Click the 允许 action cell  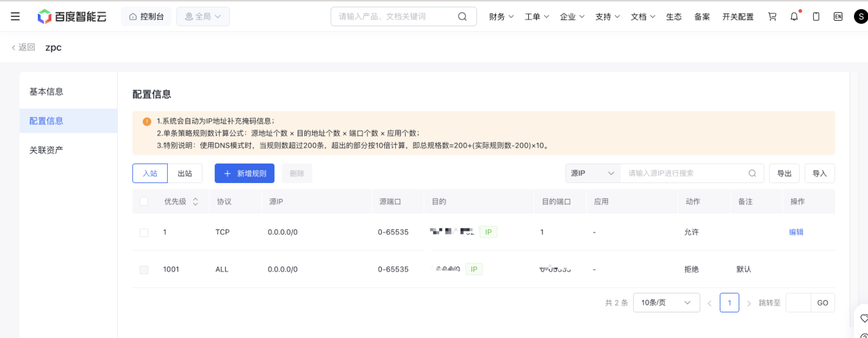tap(691, 232)
